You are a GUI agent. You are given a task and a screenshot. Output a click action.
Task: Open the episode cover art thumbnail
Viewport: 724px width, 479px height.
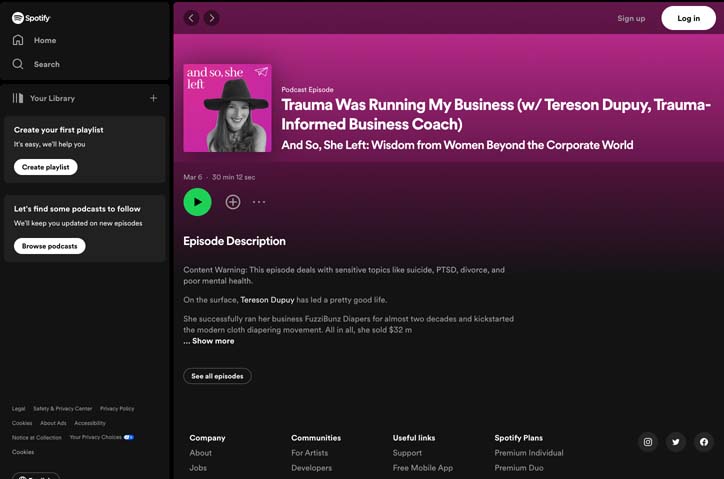[x=227, y=108]
